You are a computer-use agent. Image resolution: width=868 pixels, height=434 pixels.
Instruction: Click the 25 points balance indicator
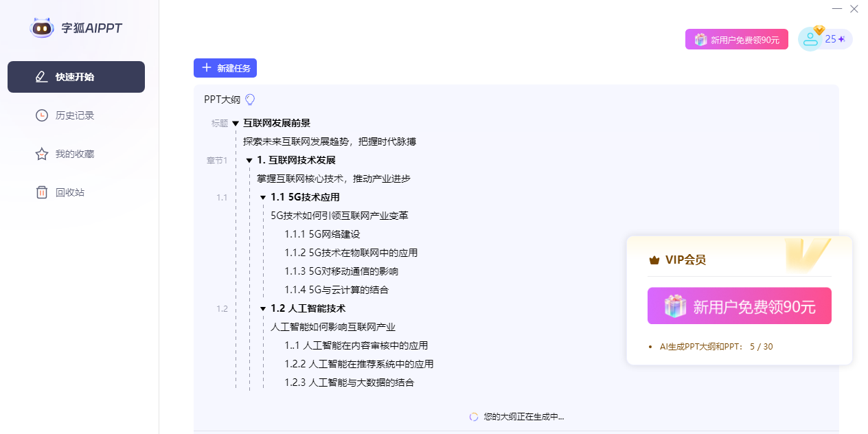coord(835,39)
